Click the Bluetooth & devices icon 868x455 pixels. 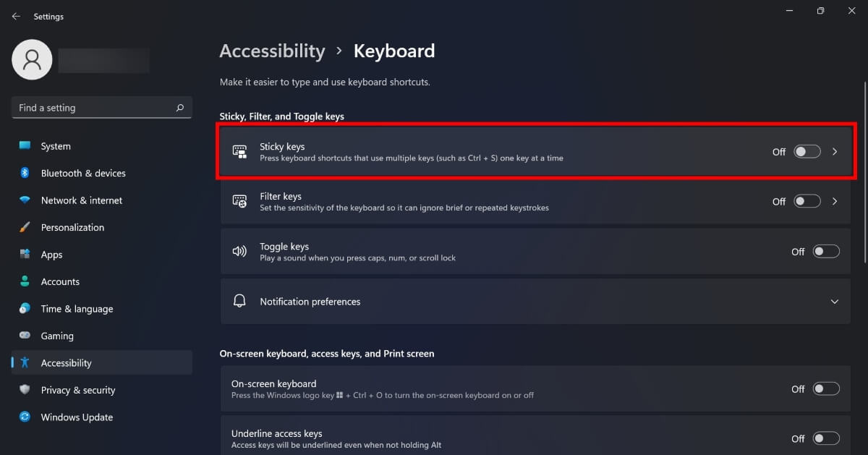click(25, 173)
